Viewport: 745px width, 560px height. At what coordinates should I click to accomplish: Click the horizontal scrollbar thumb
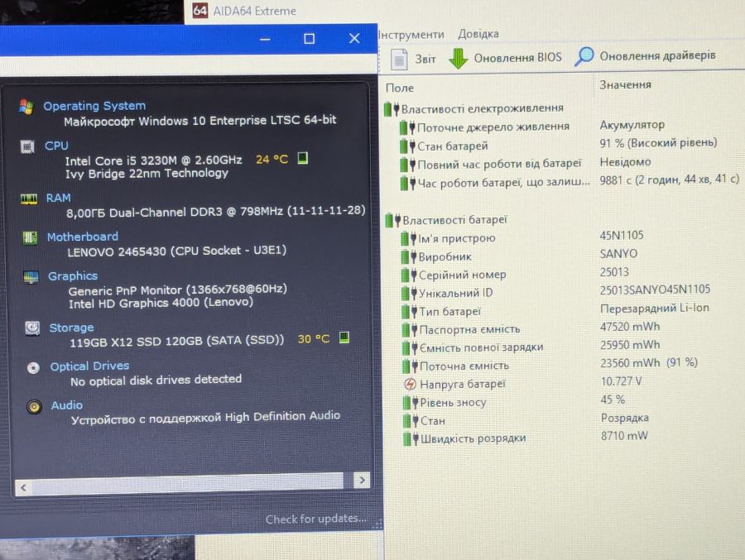click(188, 484)
